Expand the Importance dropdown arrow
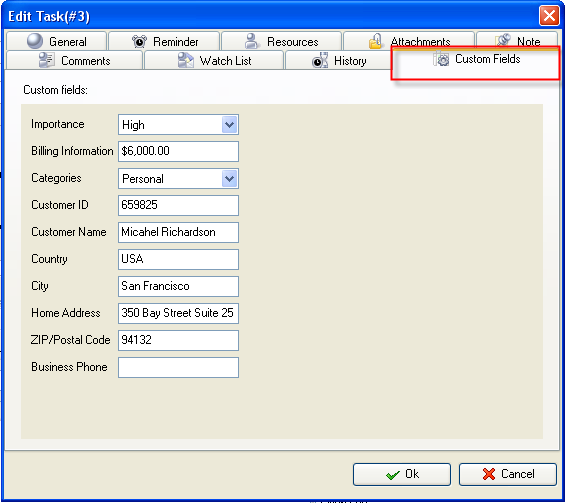The image size is (565, 503). click(x=230, y=125)
